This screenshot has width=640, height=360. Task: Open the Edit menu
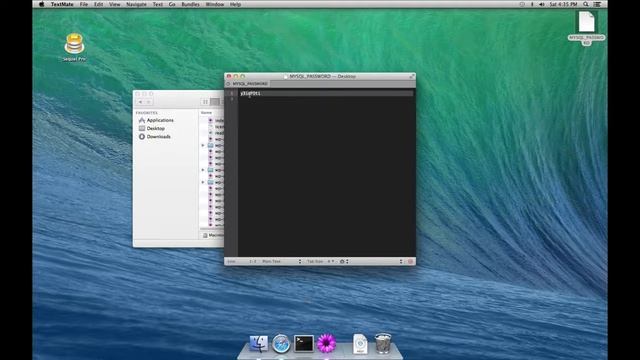(x=98, y=4)
